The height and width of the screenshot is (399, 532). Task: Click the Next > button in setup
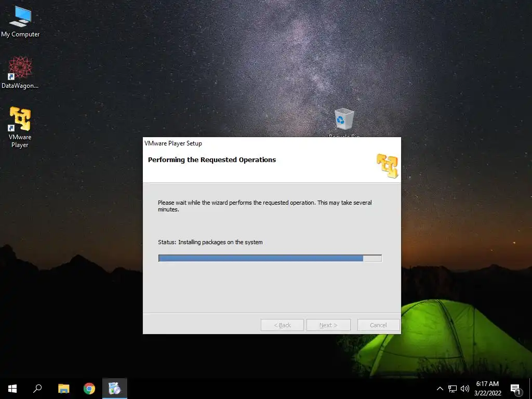328,325
